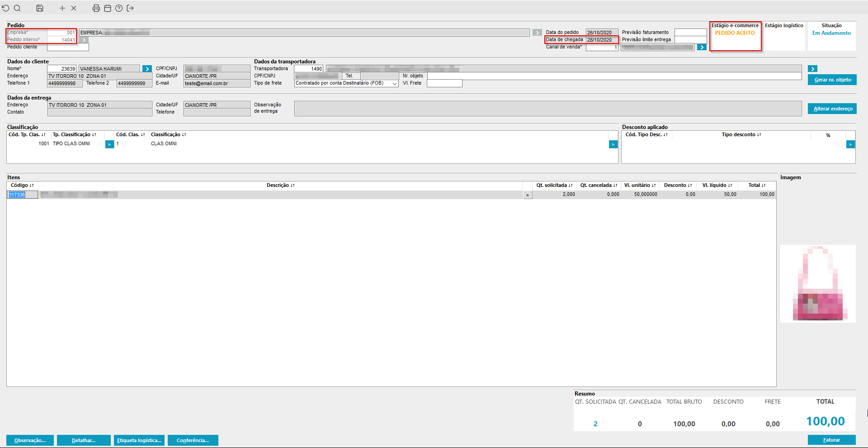Viewport: 868px width, 448px height.
Task: Click Em Andamento situation status
Action: (x=831, y=33)
